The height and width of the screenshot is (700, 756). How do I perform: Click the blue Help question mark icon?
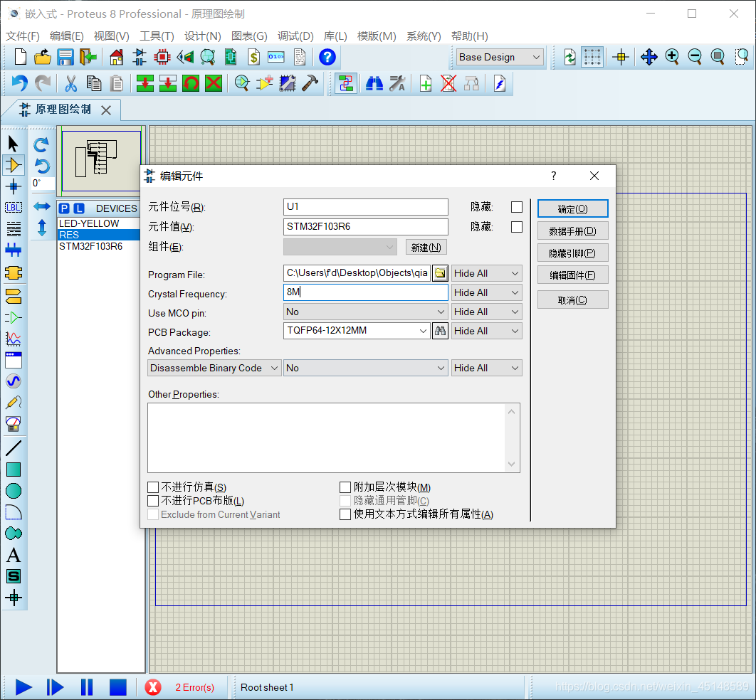327,57
